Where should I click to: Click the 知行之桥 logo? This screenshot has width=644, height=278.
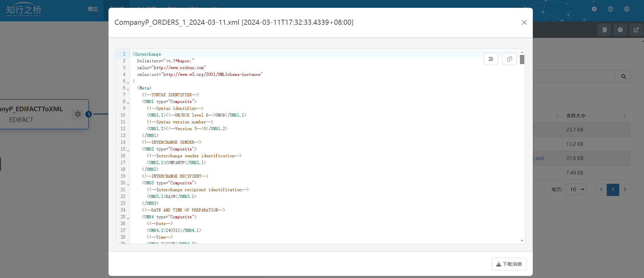coord(24,10)
